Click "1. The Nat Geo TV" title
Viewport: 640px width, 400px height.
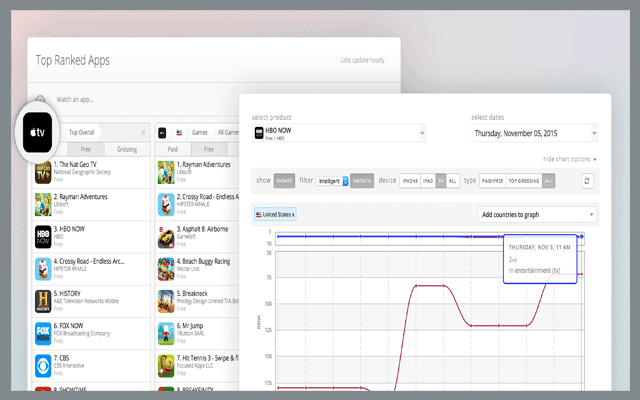75,164
